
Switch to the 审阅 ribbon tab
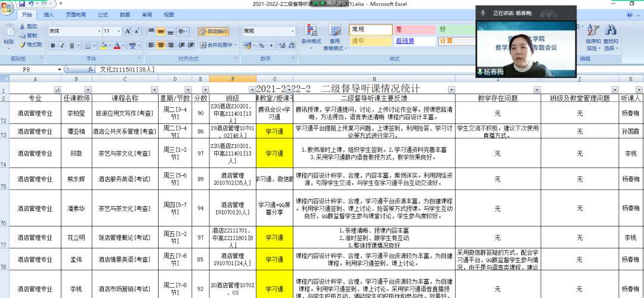pyautogui.click(x=147, y=14)
